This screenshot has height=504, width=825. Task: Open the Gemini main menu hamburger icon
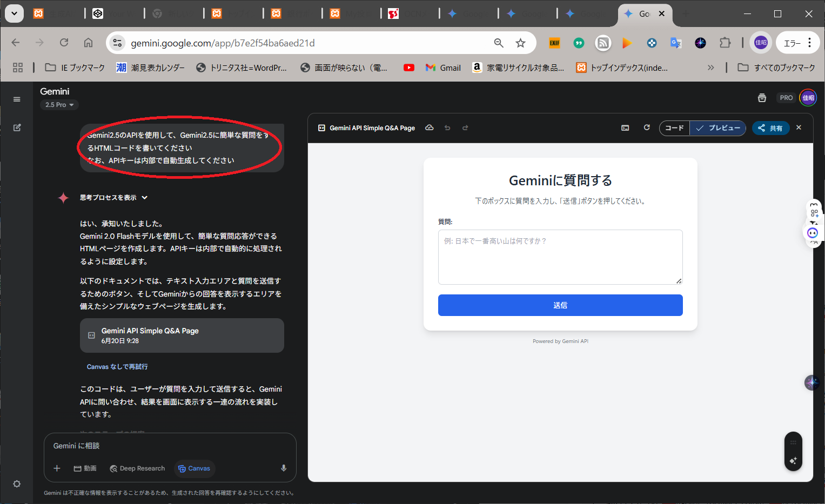point(17,99)
